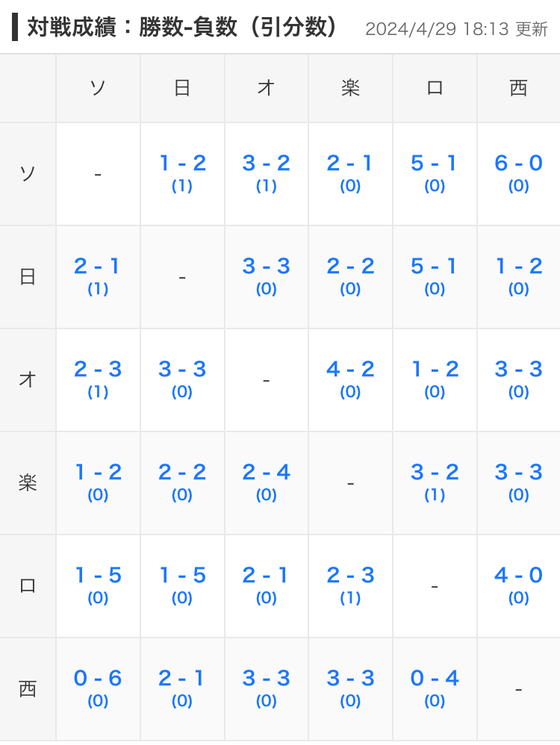Image resolution: width=560 pixels, height=745 pixels.
Task: Open 西 row versus 日 2-1 record
Action: tap(182, 679)
